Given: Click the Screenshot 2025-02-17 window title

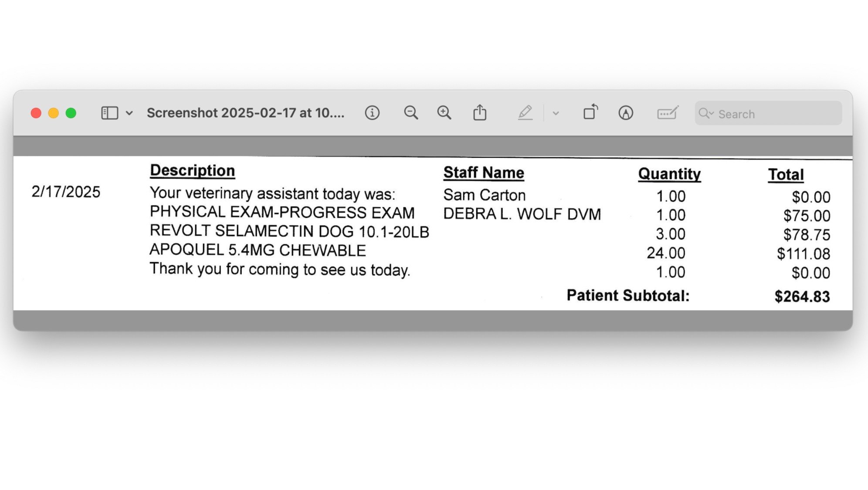Looking at the screenshot, I should [245, 113].
